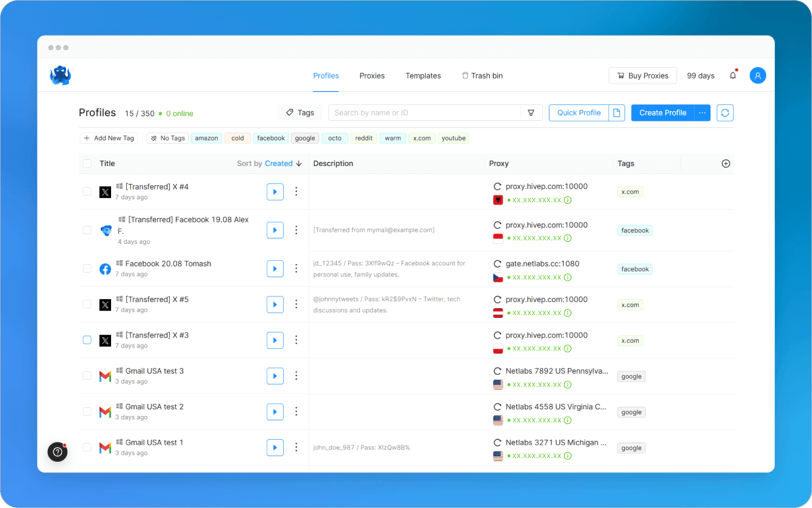Start the Facebook 20.08 Tomash profile
This screenshot has height=508, width=812.
(275, 269)
